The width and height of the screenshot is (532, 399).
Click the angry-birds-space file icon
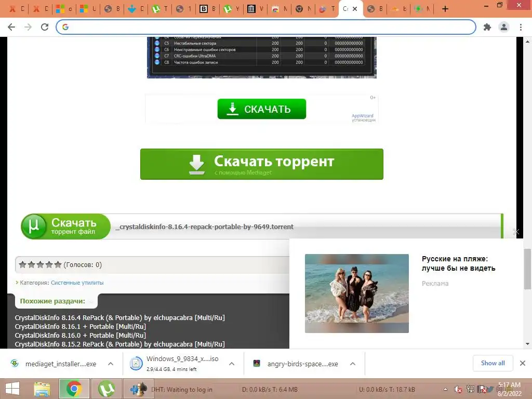point(257,363)
